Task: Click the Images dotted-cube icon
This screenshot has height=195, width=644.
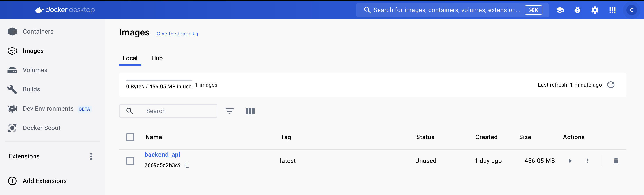Action: 12,51
